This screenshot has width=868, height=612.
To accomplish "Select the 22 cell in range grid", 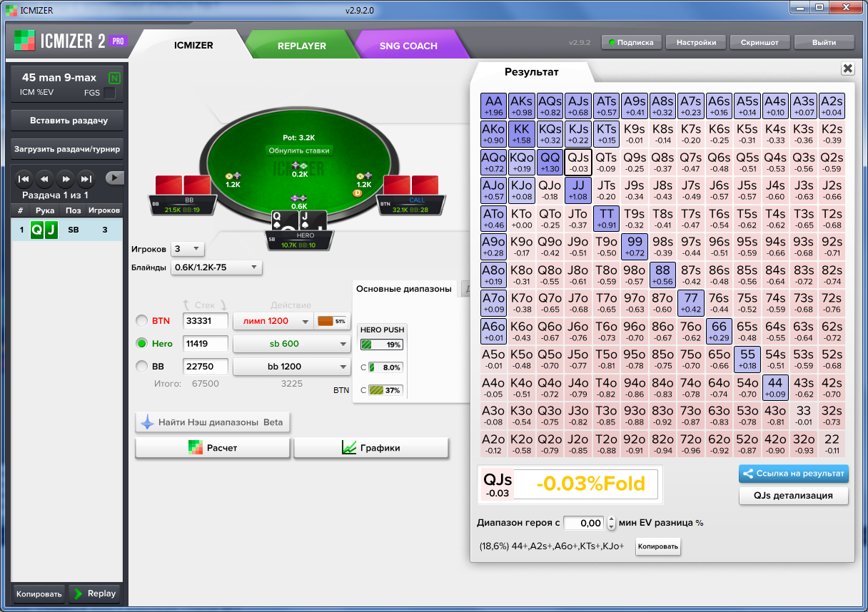I will pyautogui.click(x=832, y=444).
